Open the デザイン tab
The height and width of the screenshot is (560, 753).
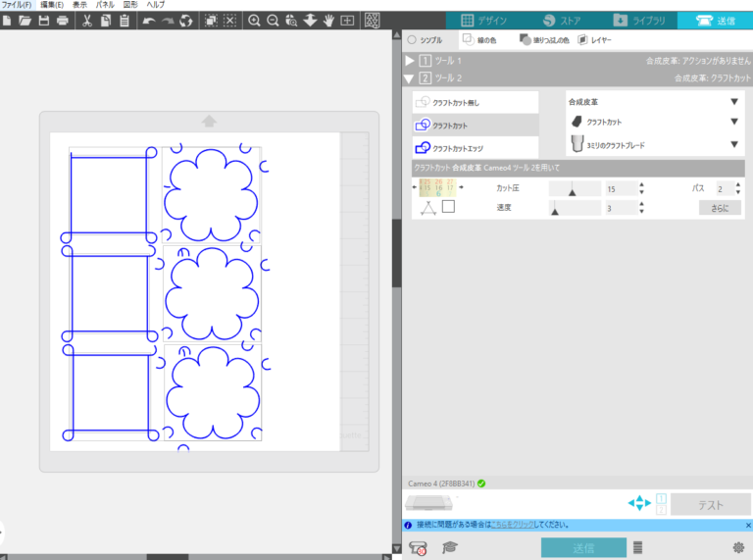click(x=484, y=21)
